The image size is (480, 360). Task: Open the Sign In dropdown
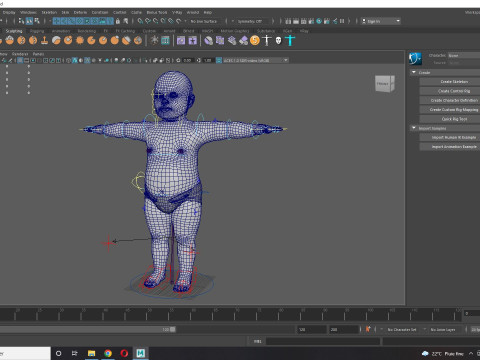point(381,21)
